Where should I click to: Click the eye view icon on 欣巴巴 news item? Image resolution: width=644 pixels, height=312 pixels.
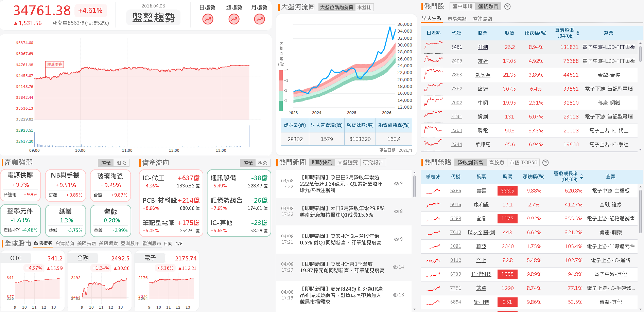pos(396,183)
